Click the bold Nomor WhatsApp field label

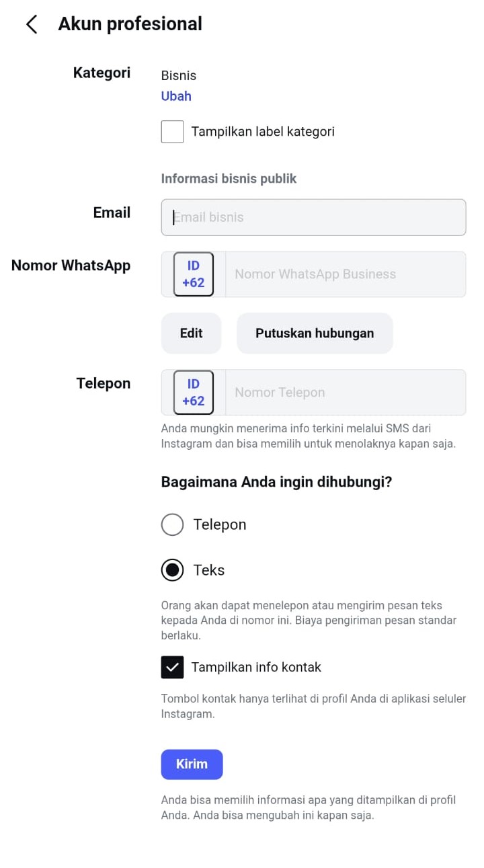tap(71, 266)
